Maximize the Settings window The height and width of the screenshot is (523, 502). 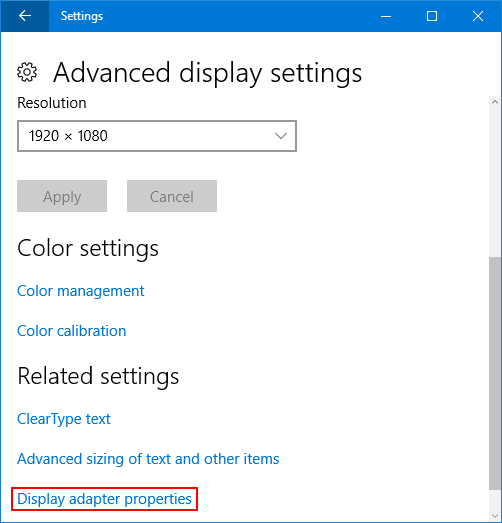click(432, 16)
